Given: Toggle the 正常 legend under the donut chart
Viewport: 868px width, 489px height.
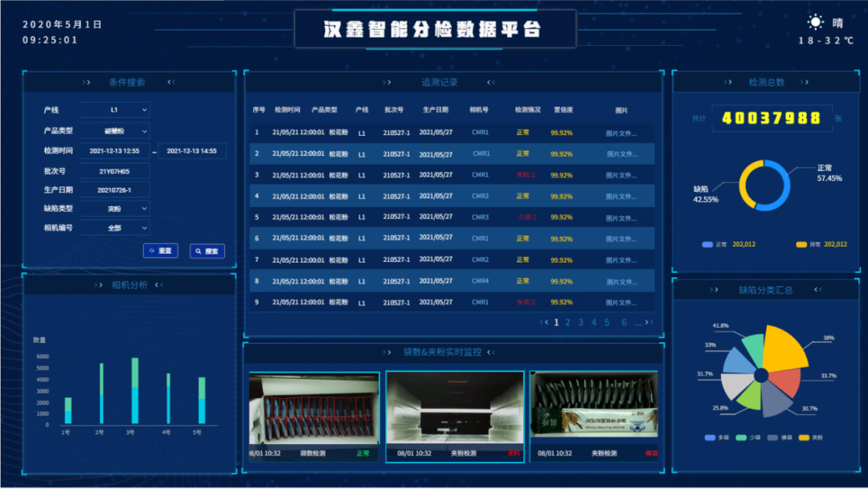Looking at the screenshot, I should click(x=719, y=243).
